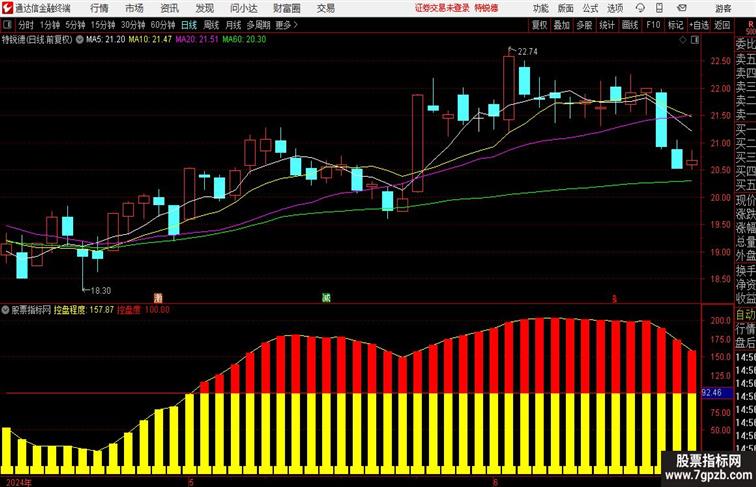Viewport: 756px width, 487px height.
Task: Switch to 5分钟 period tab
Action: (x=75, y=25)
